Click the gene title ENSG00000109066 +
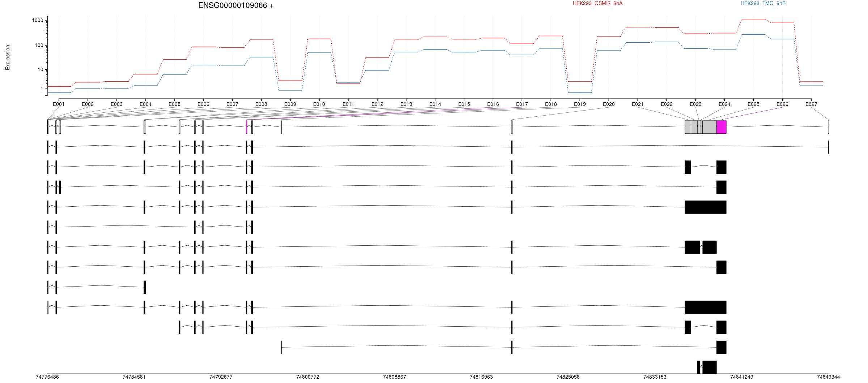 coord(236,5)
